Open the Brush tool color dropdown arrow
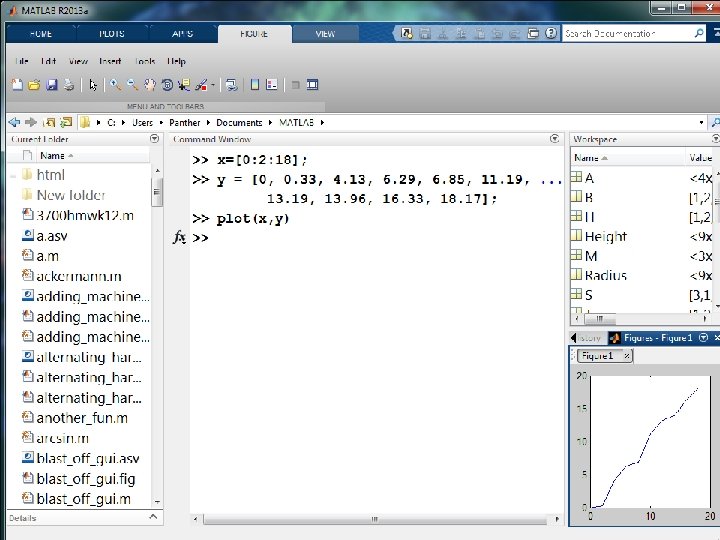Screen dimensions: 720x540 [213, 85]
